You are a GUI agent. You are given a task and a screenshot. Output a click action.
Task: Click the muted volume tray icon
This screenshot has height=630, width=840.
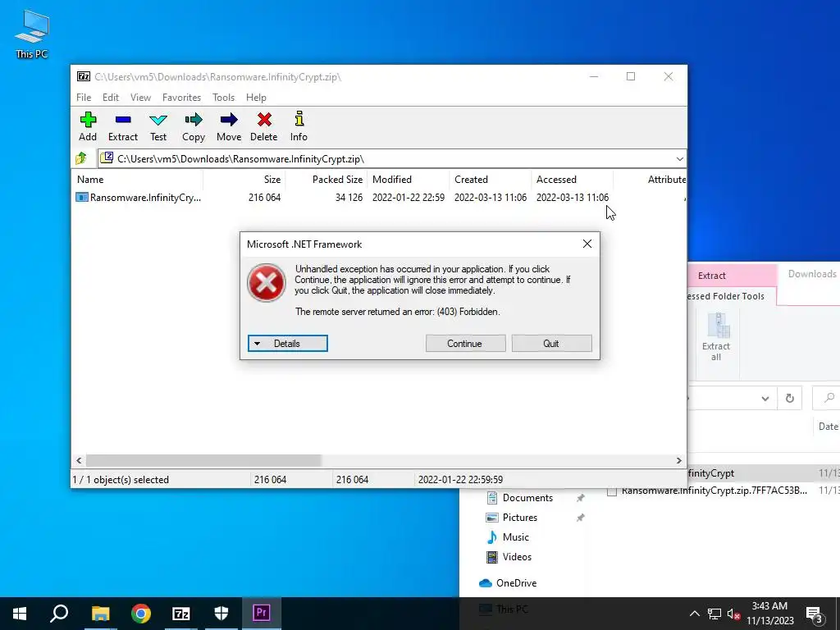tap(733, 614)
